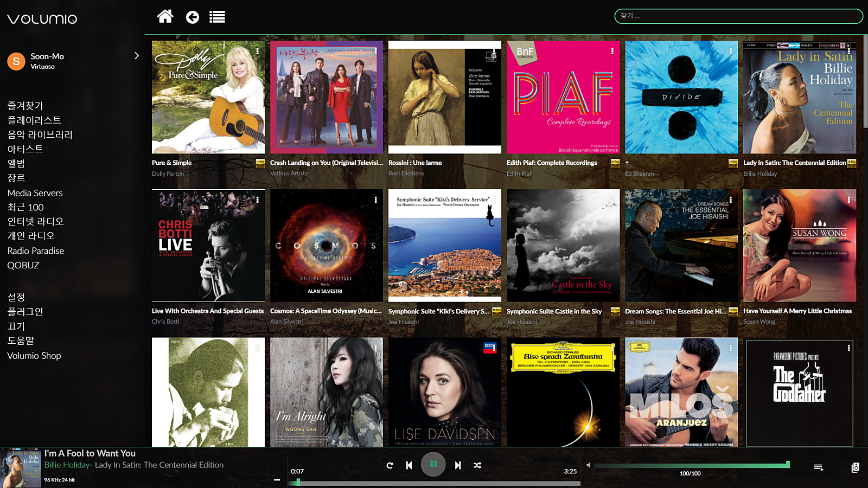Open 플러그인 plugins in sidebar
Image resolution: width=868 pixels, height=488 pixels.
click(x=25, y=312)
